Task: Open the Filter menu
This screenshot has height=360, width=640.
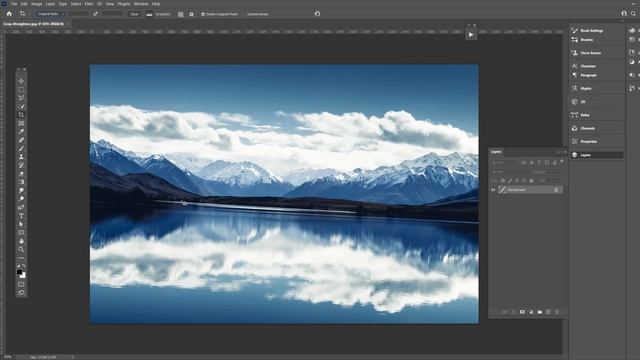Action: coord(89,4)
